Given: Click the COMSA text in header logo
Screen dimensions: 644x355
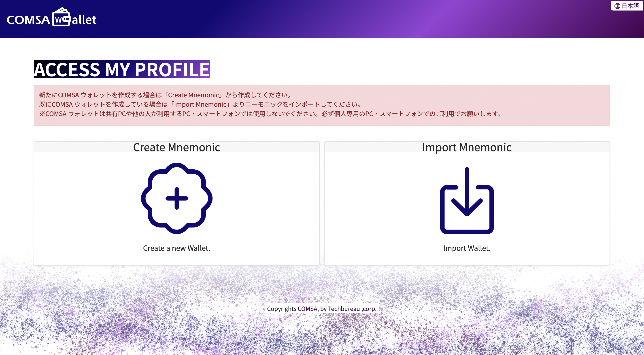Looking at the screenshot, I should [x=28, y=20].
